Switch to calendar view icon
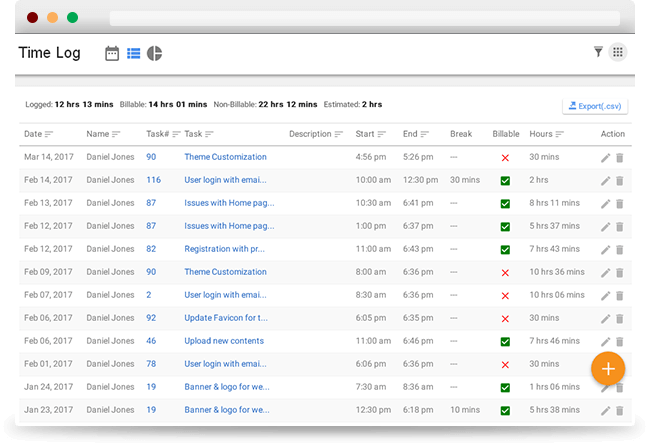649x446 pixels. (112, 53)
